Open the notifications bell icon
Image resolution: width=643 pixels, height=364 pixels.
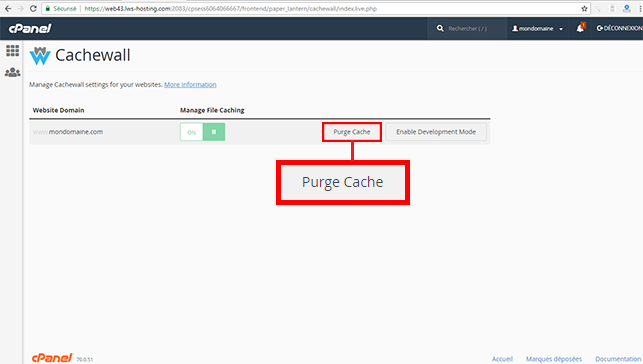[x=580, y=28]
